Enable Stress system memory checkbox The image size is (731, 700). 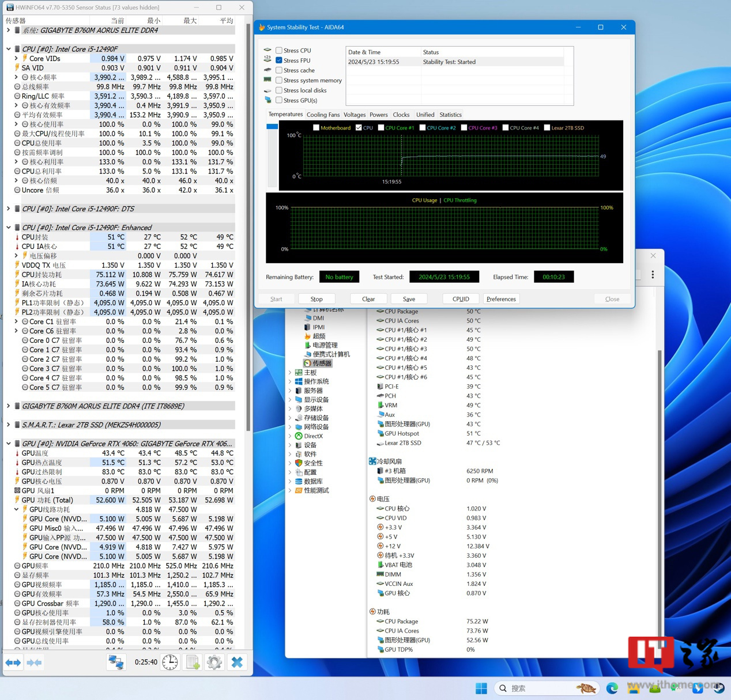click(279, 81)
